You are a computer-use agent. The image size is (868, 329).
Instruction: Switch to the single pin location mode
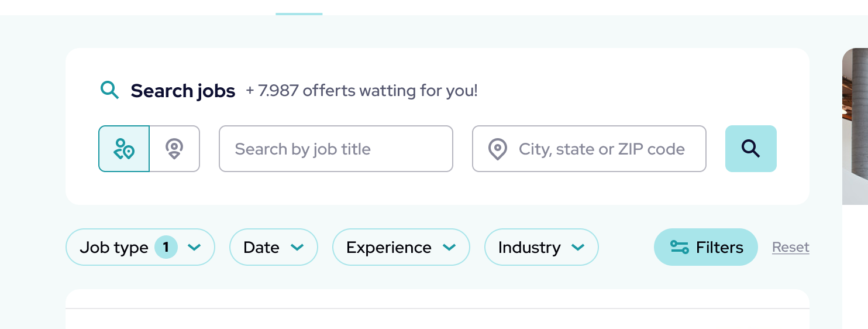click(x=174, y=149)
